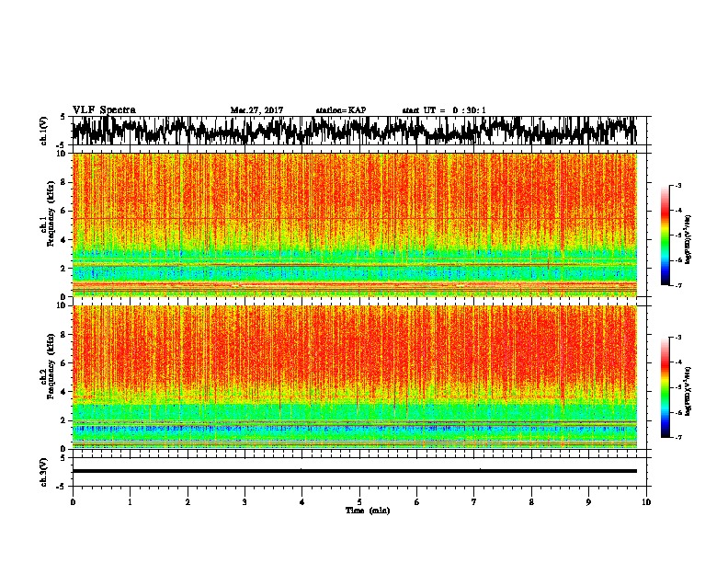The height and width of the screenshot is (563, 728).
Task: Click the 'start UT = 0 :30: 1' text
Action: [444, 110]
